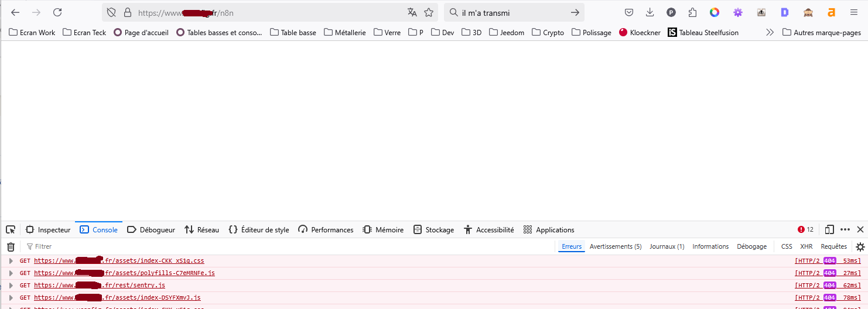868x309 pixels.
Task: Open the Firefox hamburger menu
Action: [854, 12]
